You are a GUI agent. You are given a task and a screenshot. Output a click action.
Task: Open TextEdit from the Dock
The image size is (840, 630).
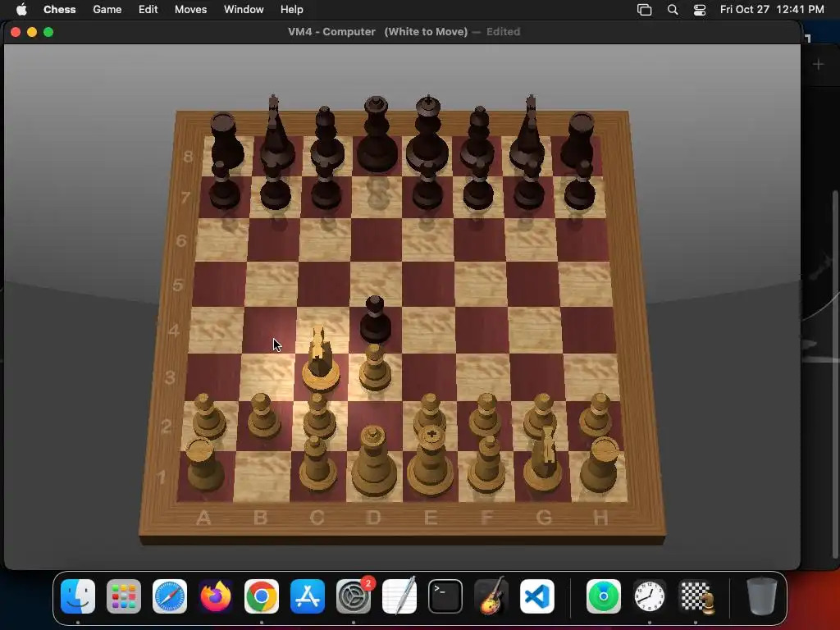click(399, 596)
